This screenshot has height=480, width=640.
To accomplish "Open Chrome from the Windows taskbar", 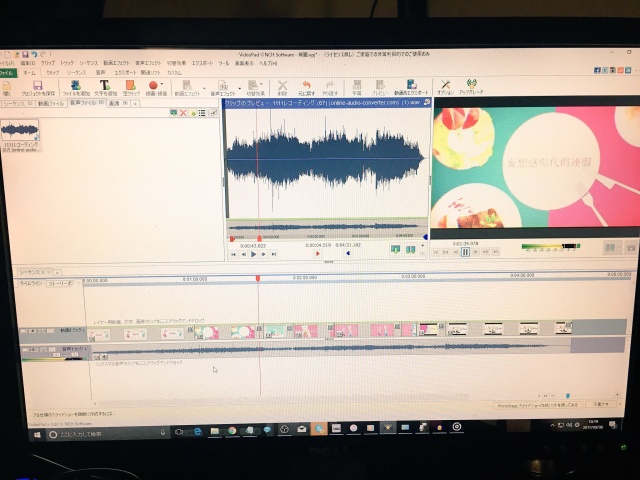I will [x=232, y=431].
